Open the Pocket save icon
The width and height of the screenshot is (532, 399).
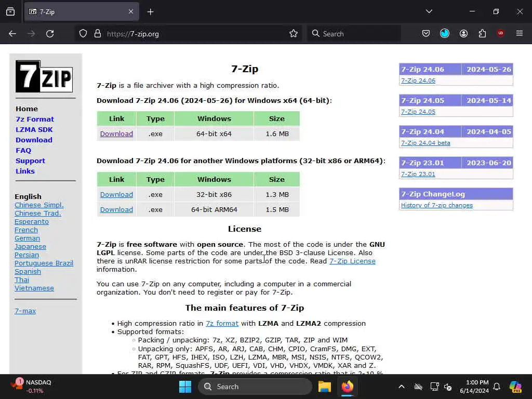coord(426,33)
